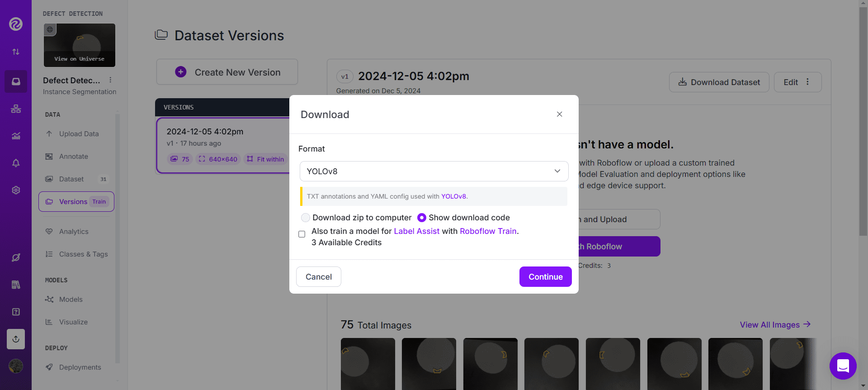Close the Download dialog with X

tap(559, 114)
